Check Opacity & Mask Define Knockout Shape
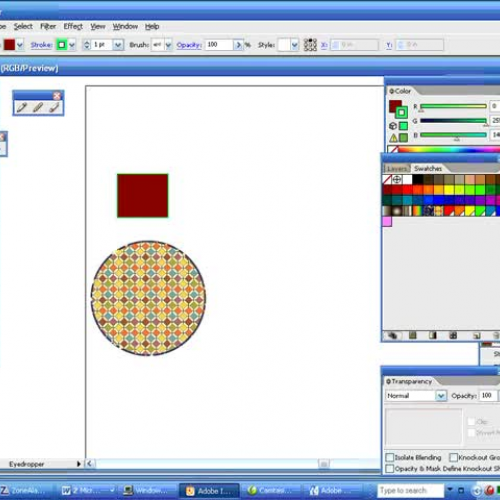Viewport: 500px width, 500px height. coord(389,469)
